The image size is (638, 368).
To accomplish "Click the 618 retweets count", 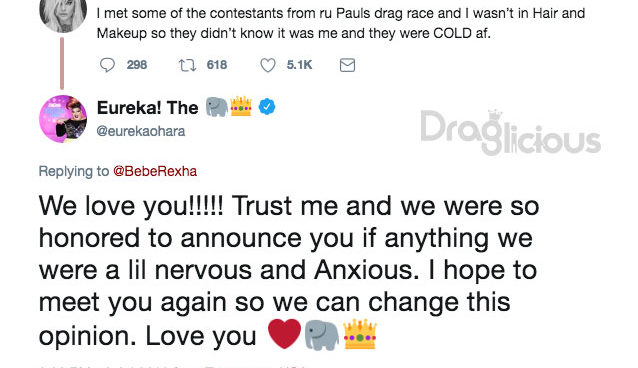I will click(217, 65).
